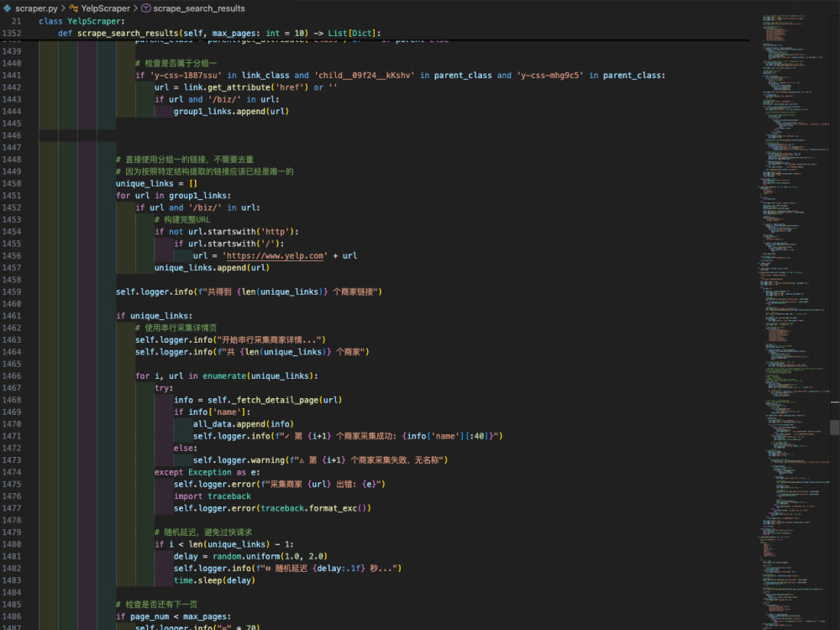
Task: Select line number 1459
Action: (x=12, y=291)
